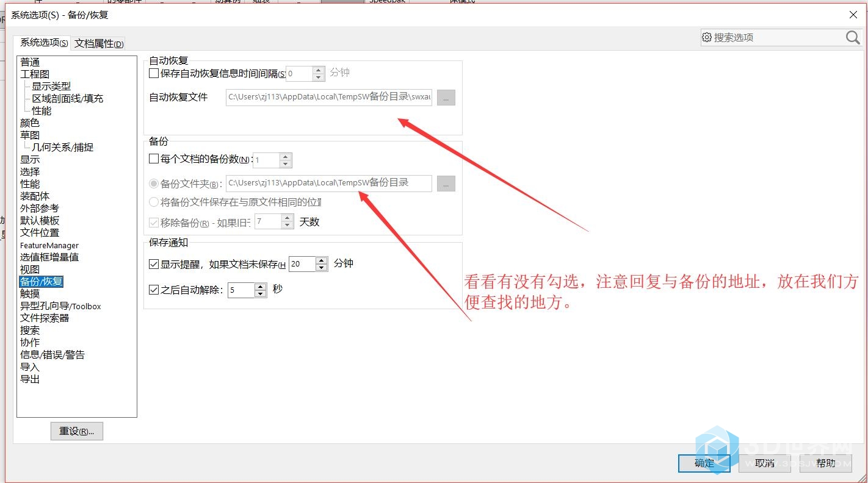Switch to 系统选项 tab

pyautogui.click(x=43, y=43)
